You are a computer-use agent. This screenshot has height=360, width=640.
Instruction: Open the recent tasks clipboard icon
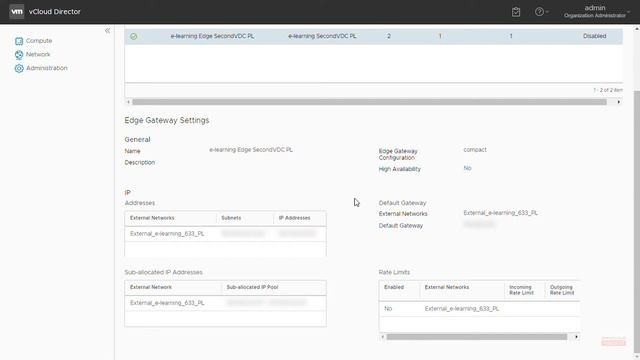coord(516,12)
